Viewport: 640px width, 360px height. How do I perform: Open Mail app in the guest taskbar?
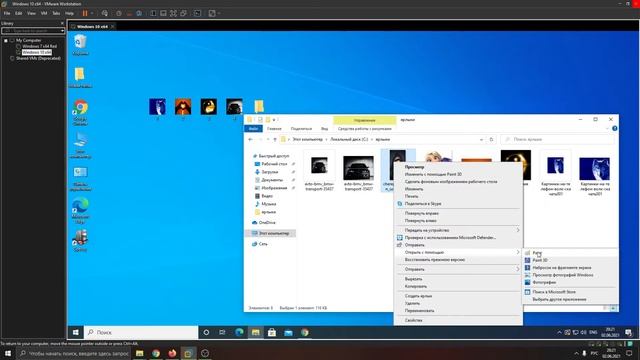pos(288,333)
